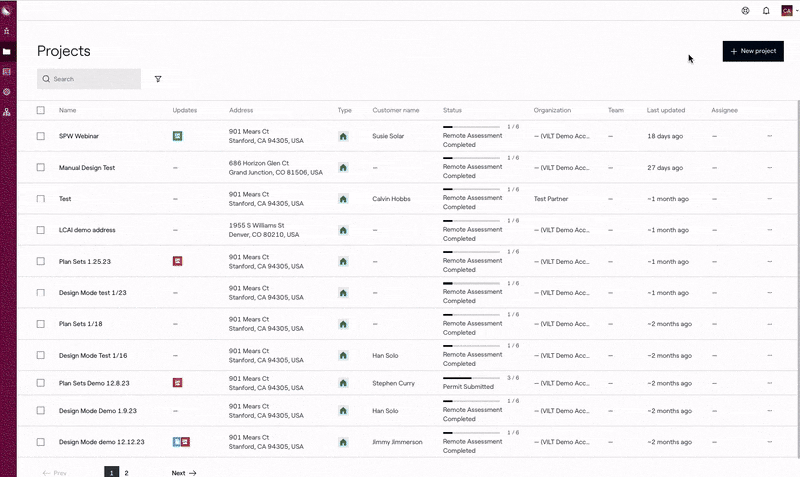Viewport: 800px width, 477px height.
Task: Check the SPW Webinar row checkbox
Action: pos(41,136)
